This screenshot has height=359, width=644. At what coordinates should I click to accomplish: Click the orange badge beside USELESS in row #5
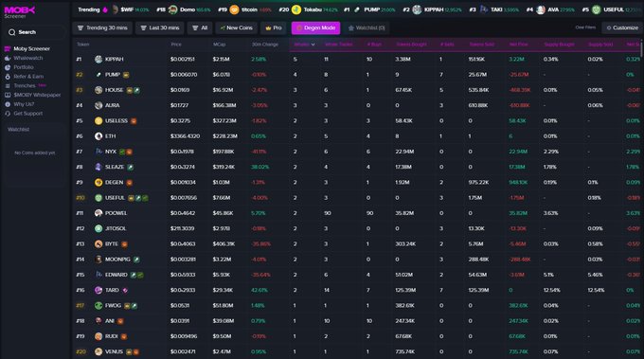pyautogui.click(x=134, y=120)
